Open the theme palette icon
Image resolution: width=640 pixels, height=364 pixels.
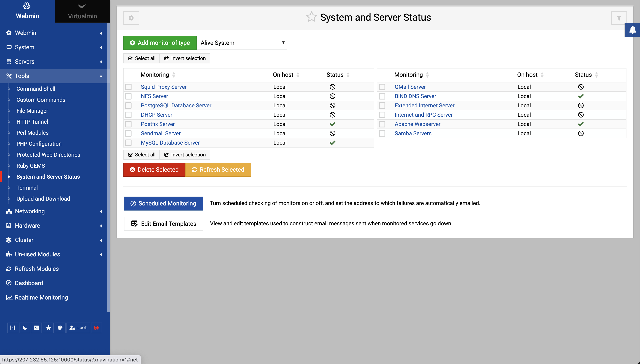(x=60, y=328)
